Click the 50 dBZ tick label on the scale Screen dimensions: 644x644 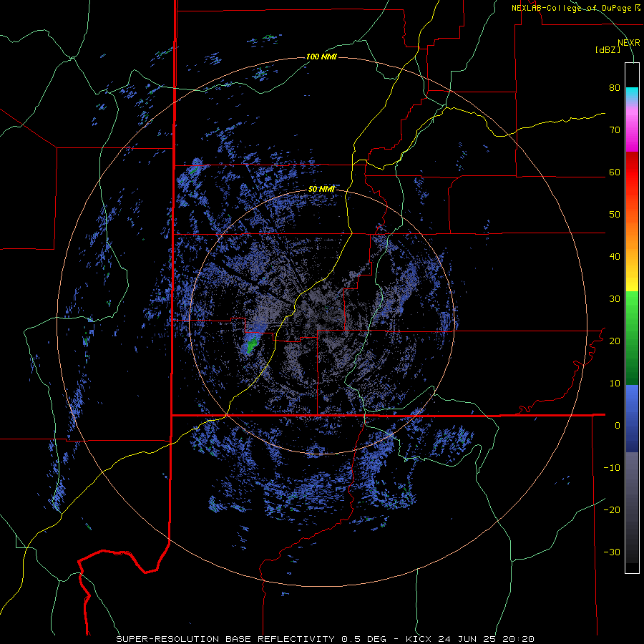[615, 215]
